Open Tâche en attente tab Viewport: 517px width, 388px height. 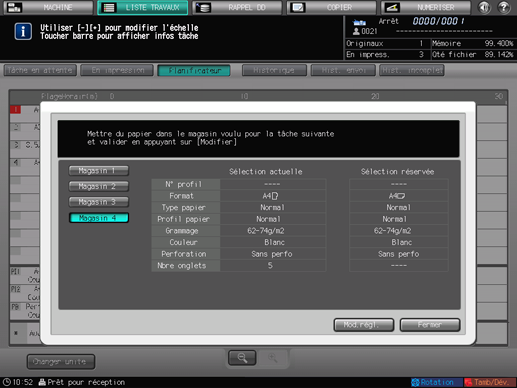(40, 70)
